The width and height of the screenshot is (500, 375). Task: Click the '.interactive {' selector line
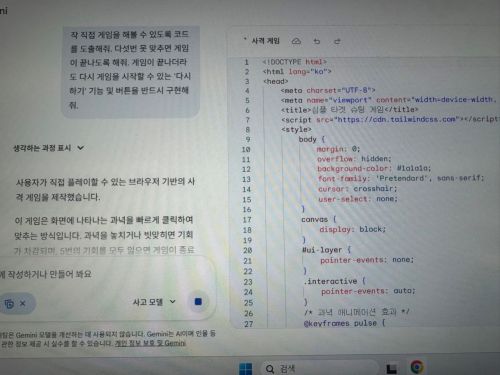click(335, 281)
